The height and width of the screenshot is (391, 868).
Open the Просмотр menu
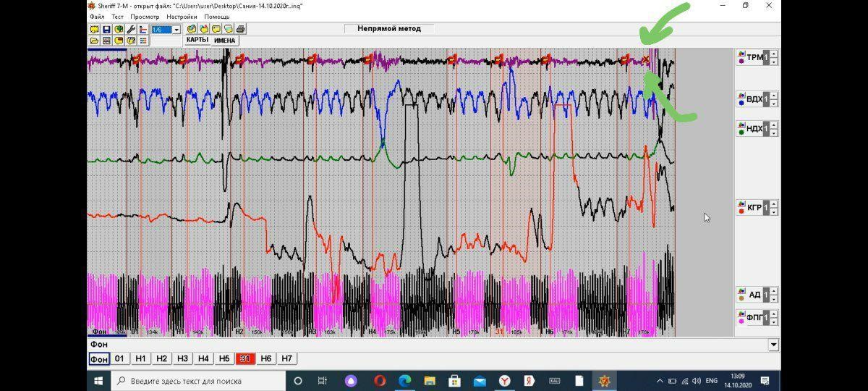click(145, 17)
